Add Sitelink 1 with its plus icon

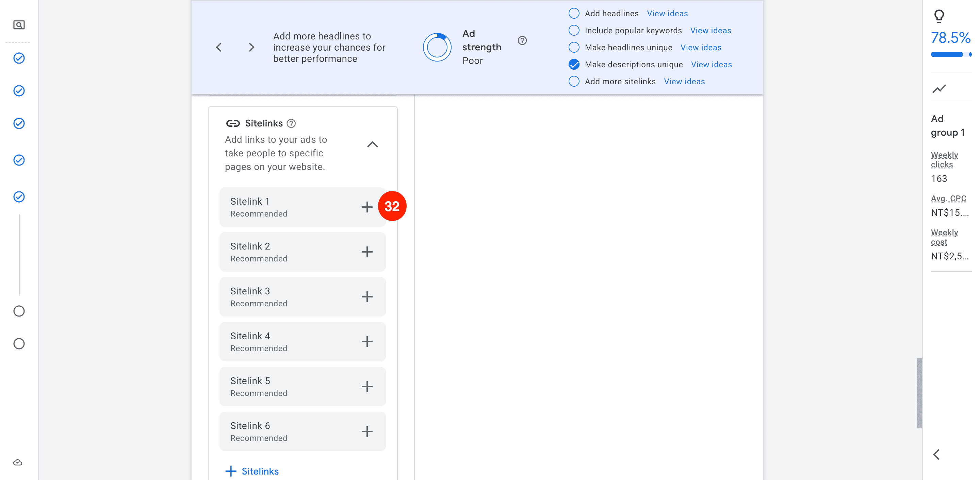(367, 207)
